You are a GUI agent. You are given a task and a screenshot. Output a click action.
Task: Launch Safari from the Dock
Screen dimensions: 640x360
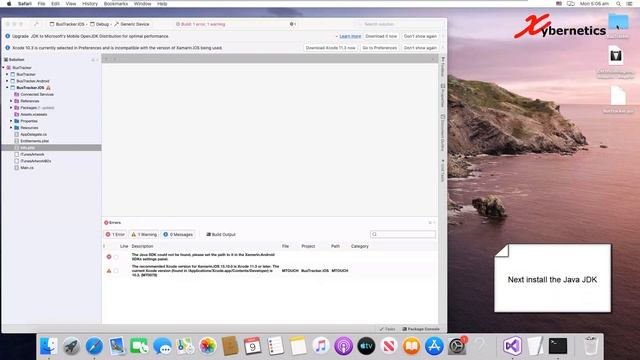click(x=94, y=346)
